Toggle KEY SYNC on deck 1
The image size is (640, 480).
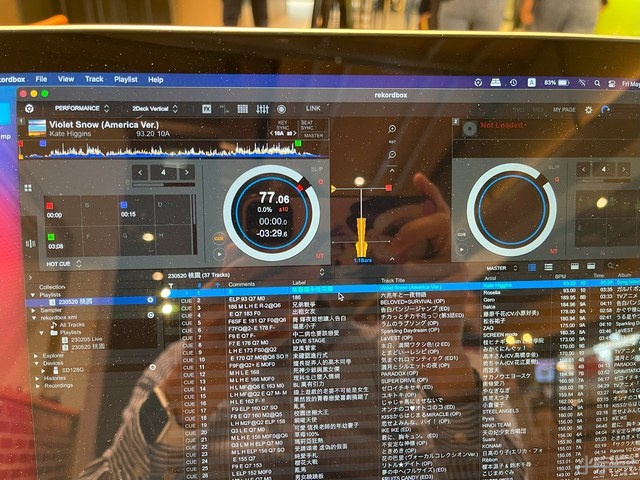point(284,127)
